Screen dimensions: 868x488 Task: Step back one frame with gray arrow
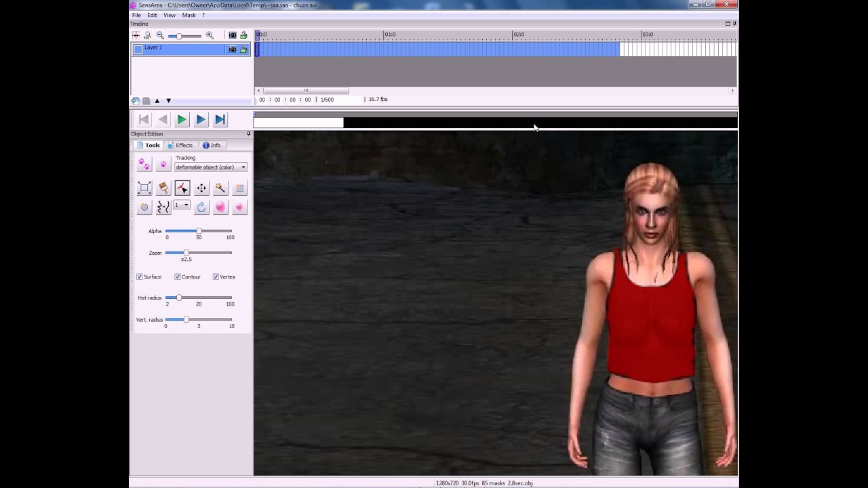click(x=163, y=120)
